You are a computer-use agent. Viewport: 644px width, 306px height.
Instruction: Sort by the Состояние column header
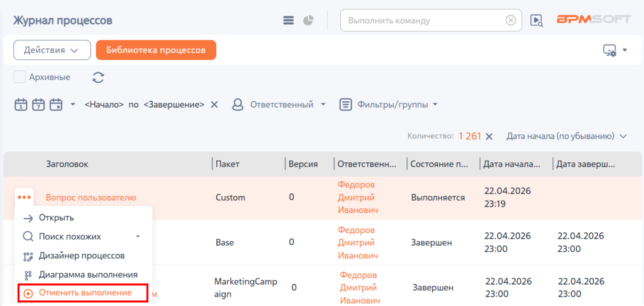[440, 164]
